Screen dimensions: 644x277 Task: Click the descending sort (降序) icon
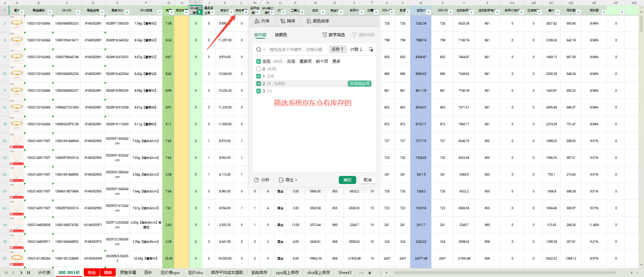click(283, 21)
